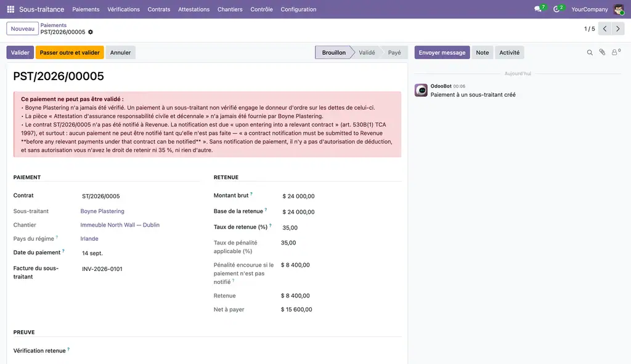Show help tooltip for Vérification retenue
This screenshot has height=364, width=631.
(x=68, y=349)
